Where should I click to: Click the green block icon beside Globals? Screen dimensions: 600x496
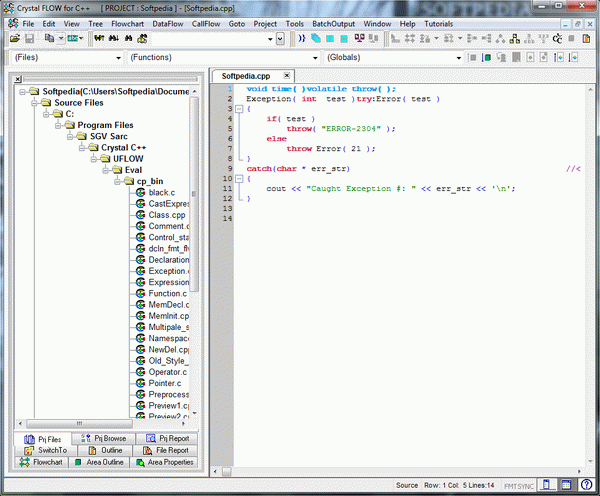[x=487, y=58]
